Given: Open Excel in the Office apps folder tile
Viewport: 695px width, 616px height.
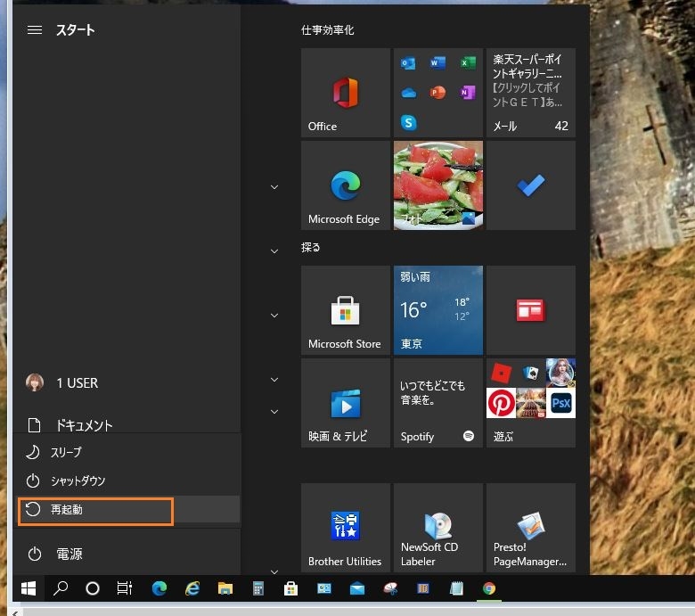Looking at the screenshot, I should [468, 62].
